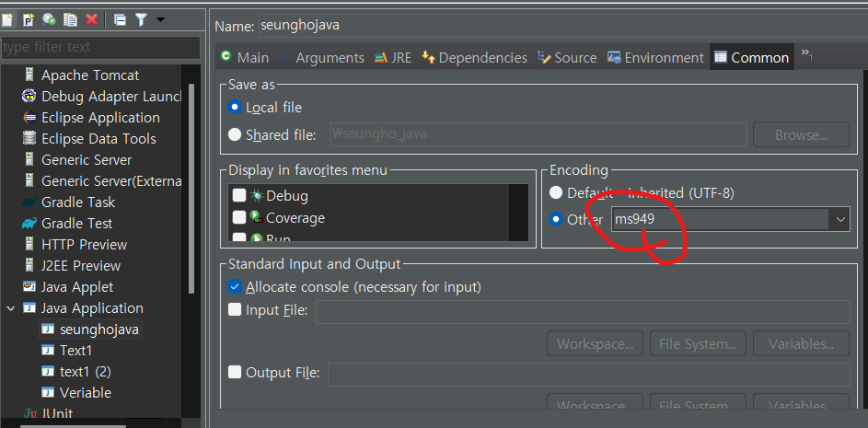This screenshot has height=428, width=868.
Task: Switch to the JRE tab
Action: coord(393,58)
